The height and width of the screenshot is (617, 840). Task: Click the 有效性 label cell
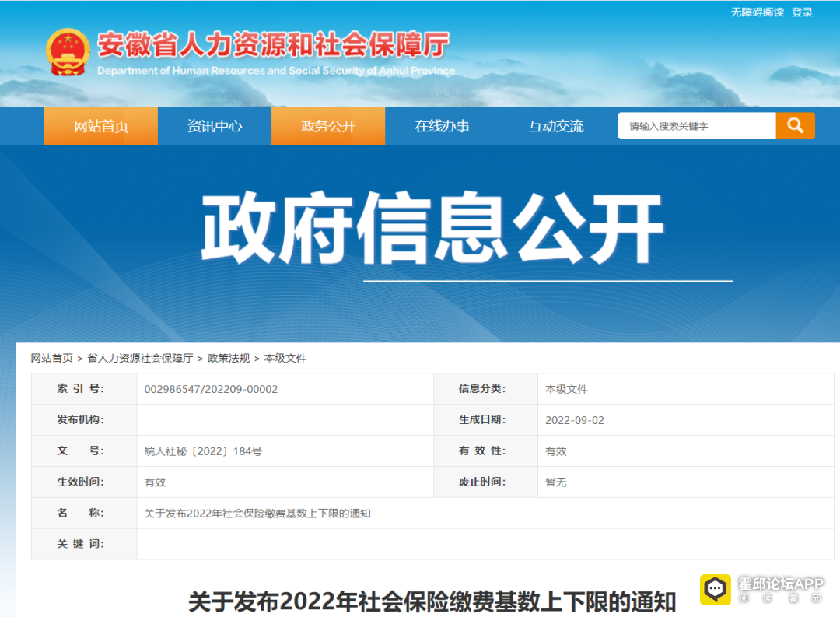point(486,450)
